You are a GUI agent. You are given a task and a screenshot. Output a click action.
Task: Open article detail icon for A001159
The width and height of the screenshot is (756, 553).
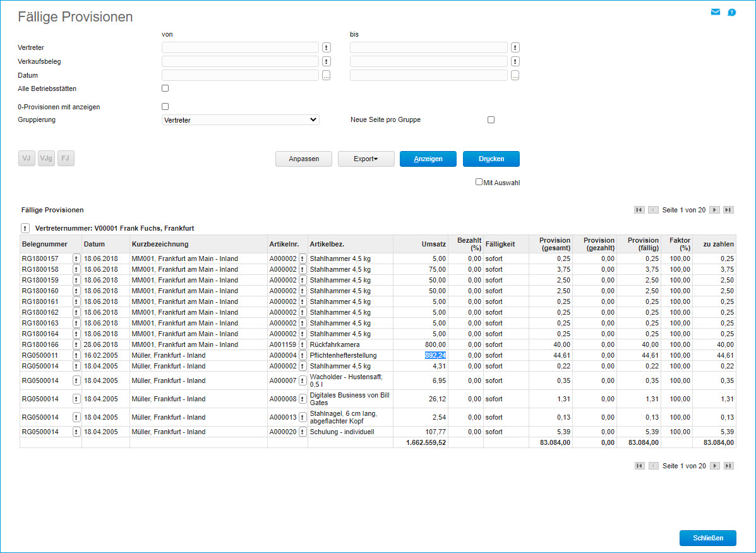click(303, 344)
